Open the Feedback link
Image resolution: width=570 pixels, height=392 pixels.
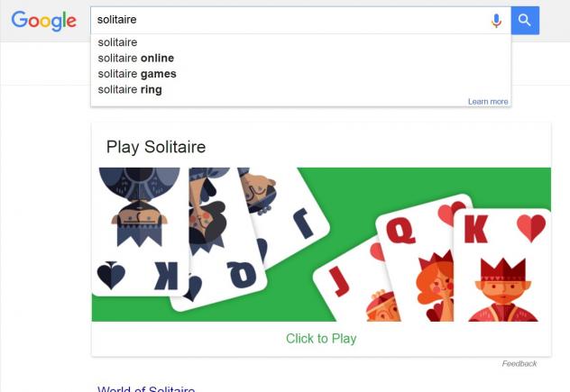[519, 364]
